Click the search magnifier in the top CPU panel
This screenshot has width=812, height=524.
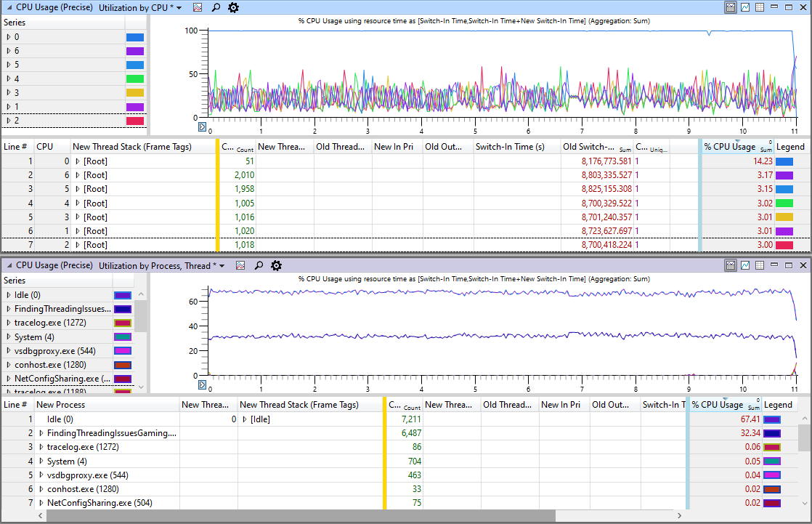[216, 7]
